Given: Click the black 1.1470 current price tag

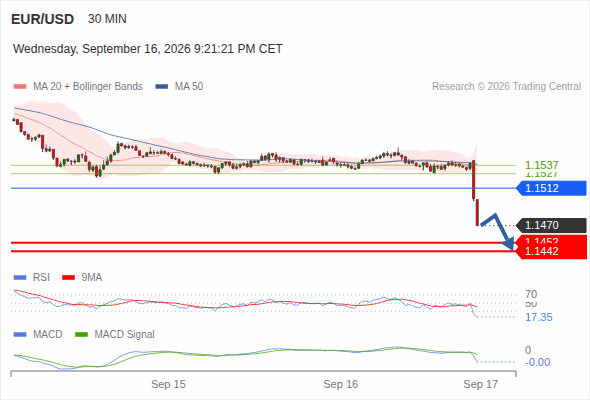Looking at the screenshot, I should pos(551,225).
